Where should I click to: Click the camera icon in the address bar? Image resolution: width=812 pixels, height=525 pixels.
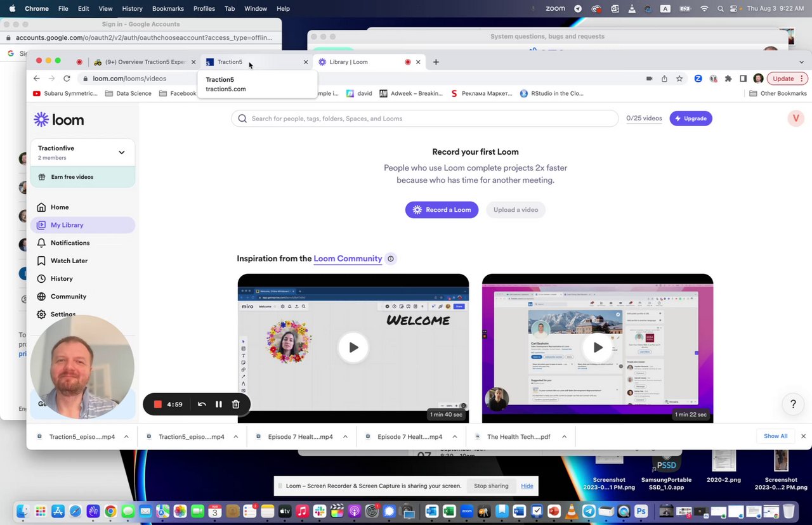pyautogui.click(x=649, y=79)
